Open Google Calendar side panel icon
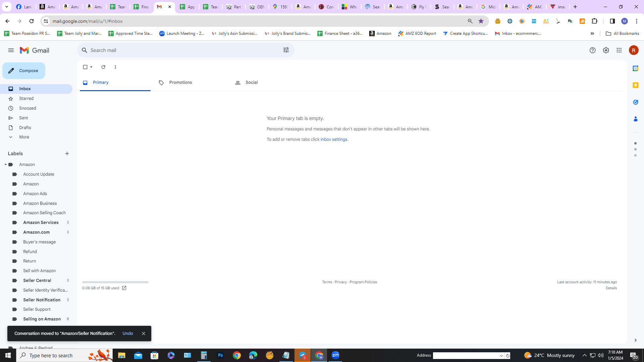The width and height of the screenshot is (644, 362). point(635,68)
